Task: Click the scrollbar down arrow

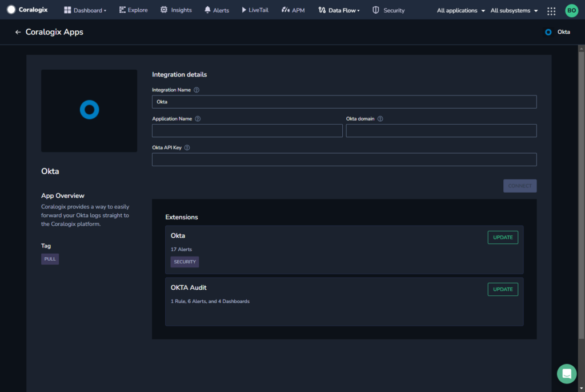Action: tap(581, 389)
